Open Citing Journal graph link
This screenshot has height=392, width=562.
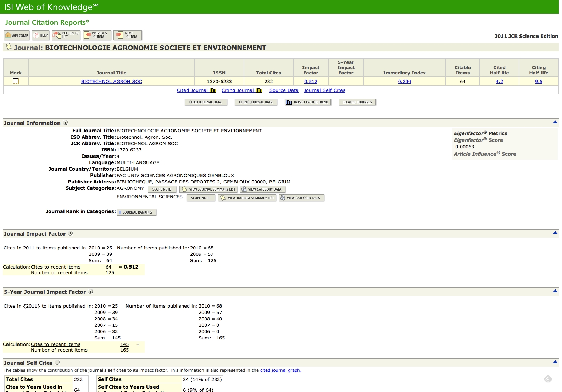click(242, 90)
